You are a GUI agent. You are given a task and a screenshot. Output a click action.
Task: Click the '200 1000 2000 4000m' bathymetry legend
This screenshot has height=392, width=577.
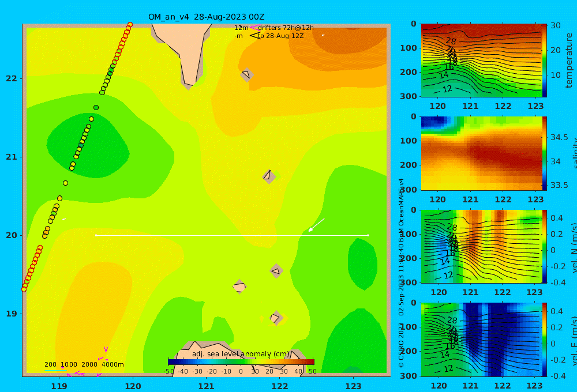point(84,364)
